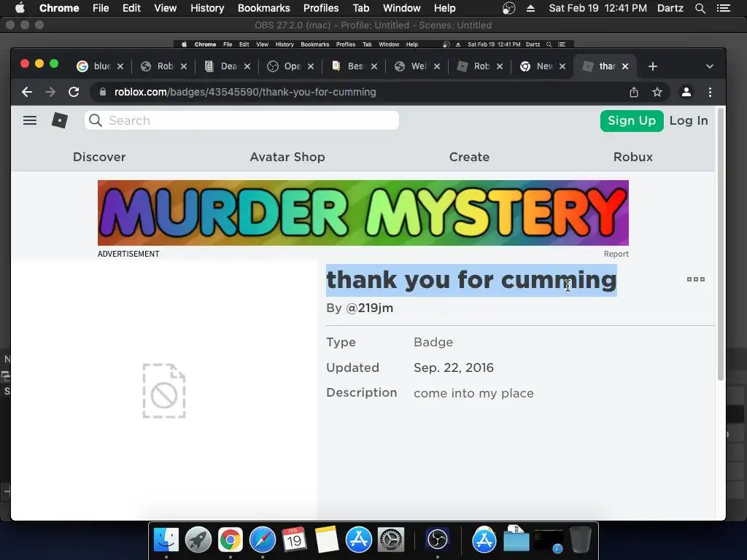Viewport: 747px width, 560px height.
Task: Switch to the 'New' tab
Action: coord(536,66)
